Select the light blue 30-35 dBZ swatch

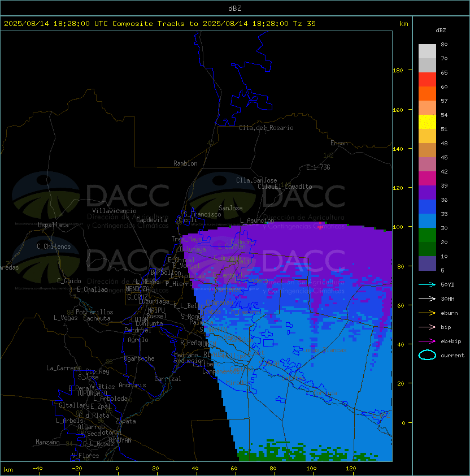[x=427, y=220]
